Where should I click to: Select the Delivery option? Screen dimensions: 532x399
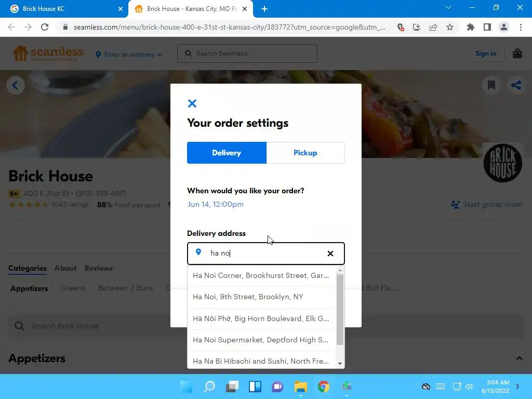coord(227,153)
